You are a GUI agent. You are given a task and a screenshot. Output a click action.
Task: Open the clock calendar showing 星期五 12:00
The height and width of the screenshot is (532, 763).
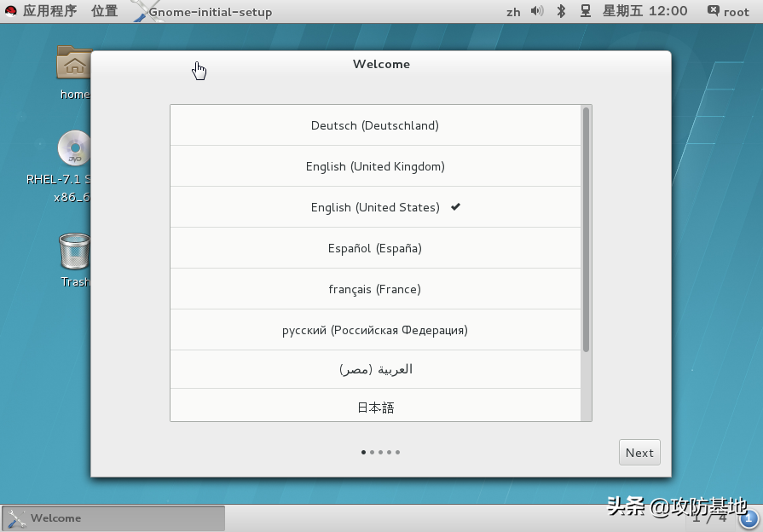[645, 11]
